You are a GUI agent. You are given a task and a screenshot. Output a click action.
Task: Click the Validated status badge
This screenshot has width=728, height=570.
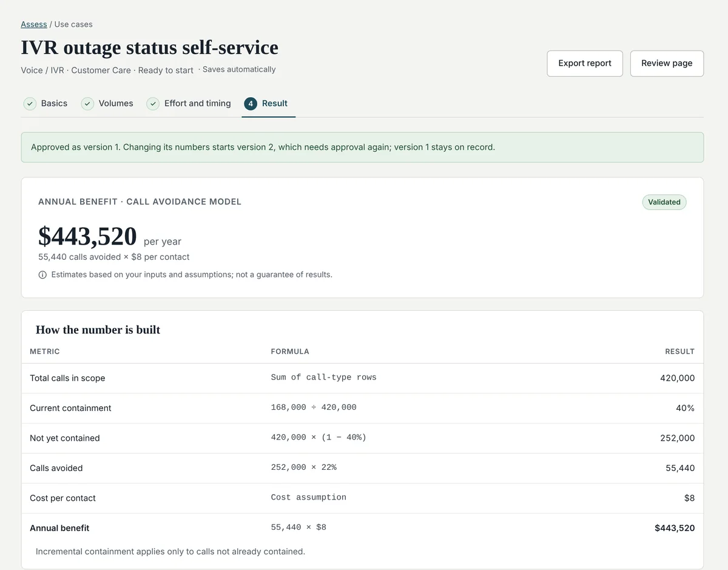click(x=664, y=202)
